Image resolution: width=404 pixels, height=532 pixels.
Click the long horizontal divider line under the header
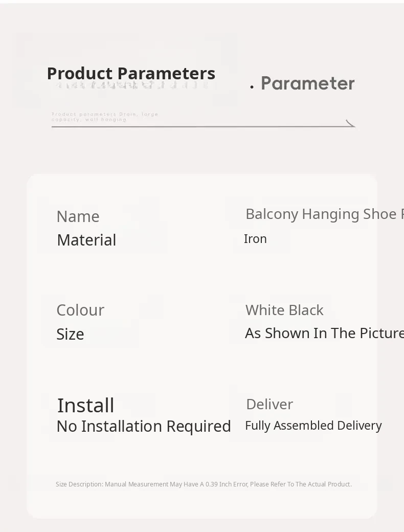click(x=199, y=126)
